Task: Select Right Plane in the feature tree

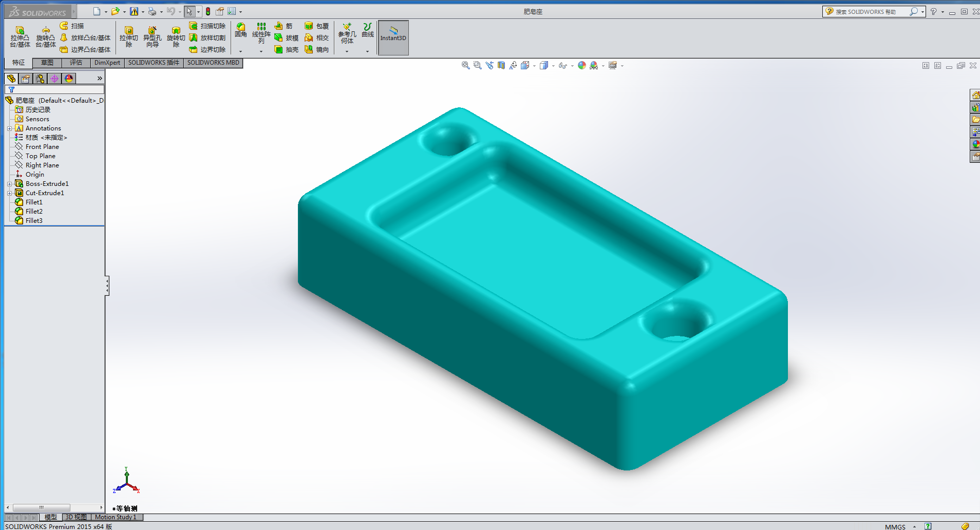Action: 37,165
